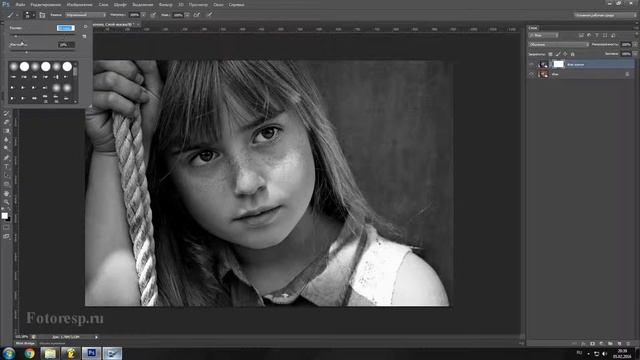Open the brush blending mode dropdown

point(85,15)
